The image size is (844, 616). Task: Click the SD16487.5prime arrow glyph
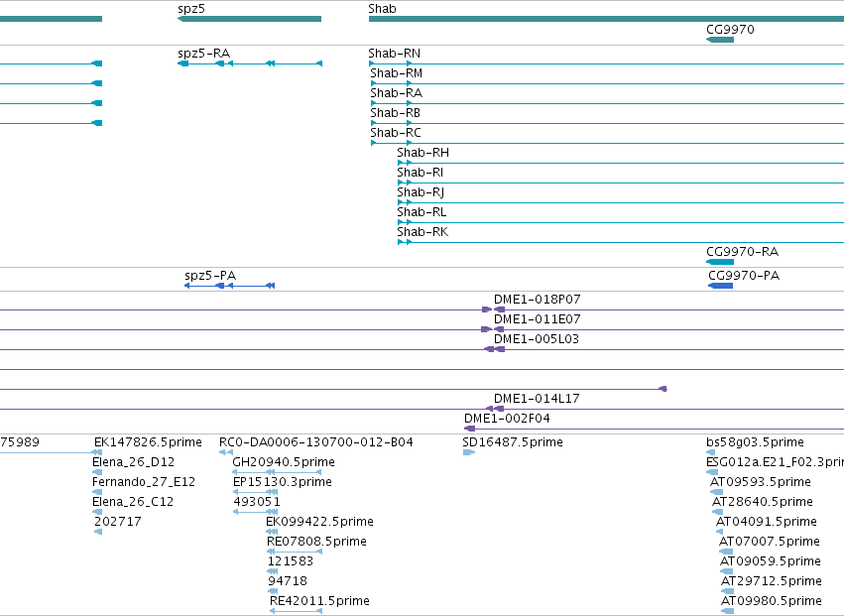[x=469, y=452]
